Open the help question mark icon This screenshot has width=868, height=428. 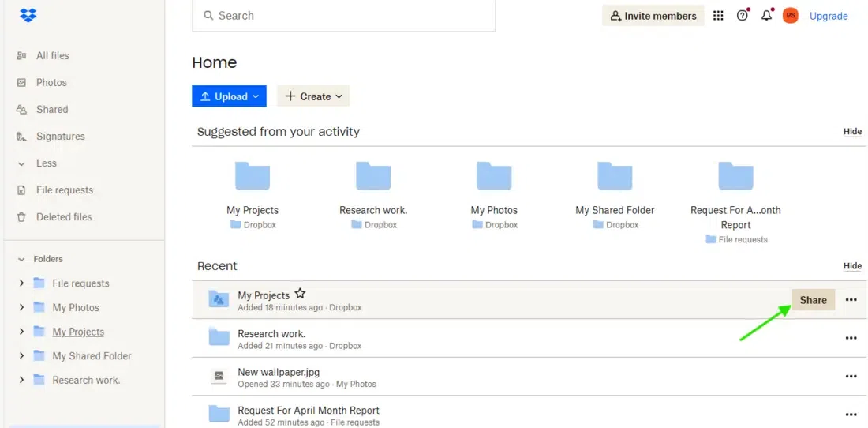[x=742, y=16]
